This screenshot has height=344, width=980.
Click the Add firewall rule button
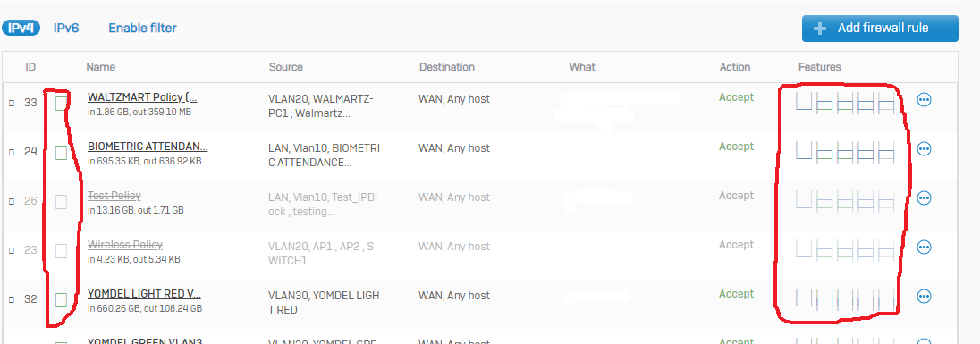[880, 28]
